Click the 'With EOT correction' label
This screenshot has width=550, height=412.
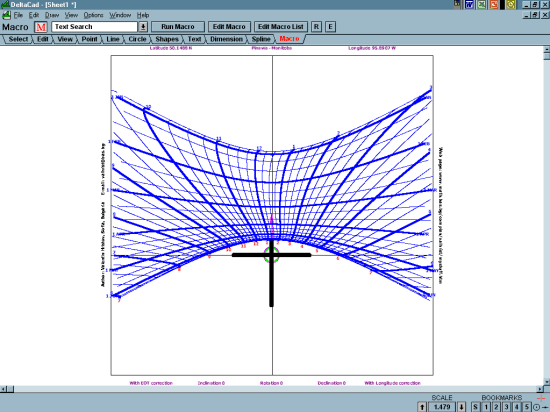[151, 383]
